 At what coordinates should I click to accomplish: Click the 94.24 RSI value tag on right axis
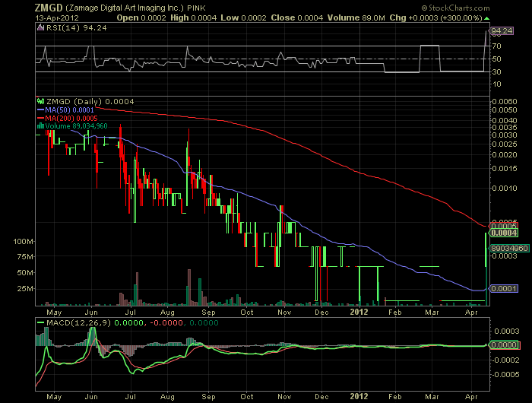point(502,31)
